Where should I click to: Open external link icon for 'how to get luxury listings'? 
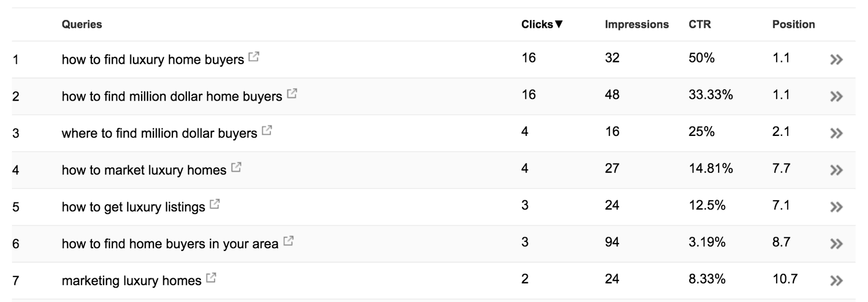(x=215, y=204)
